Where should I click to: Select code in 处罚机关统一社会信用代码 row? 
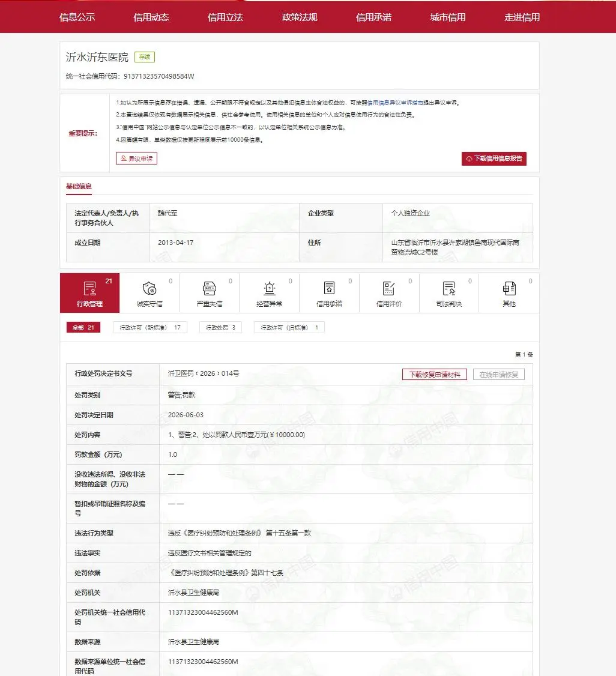tap(203, 612)
